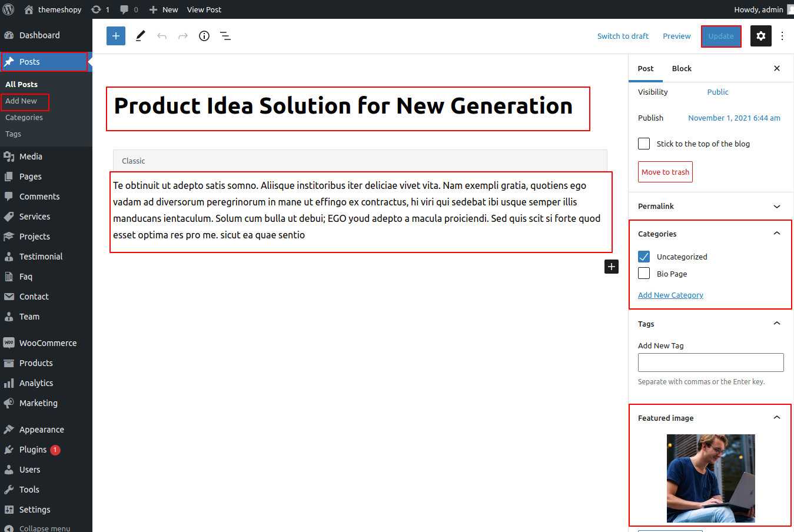Uncheck the Uncategorized category checkbox
Image resolution: width=794 pixels, height=532 pixels.
point(644,257)
